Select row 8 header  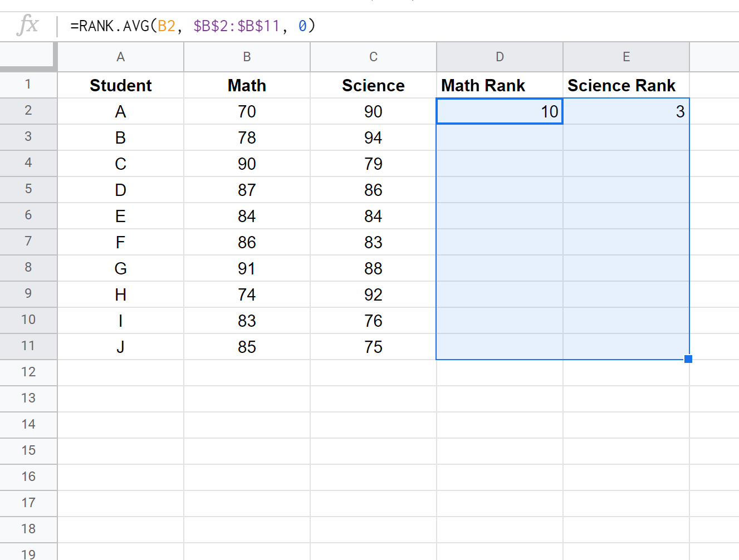[x=28, y=268]
